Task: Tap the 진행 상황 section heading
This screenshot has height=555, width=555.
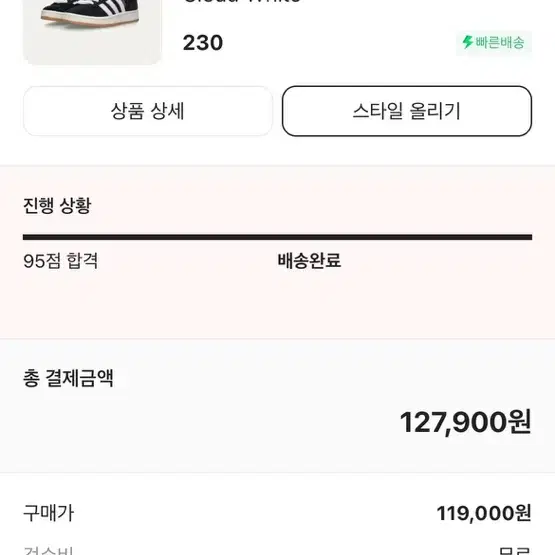Action: [x=57, y=205]
